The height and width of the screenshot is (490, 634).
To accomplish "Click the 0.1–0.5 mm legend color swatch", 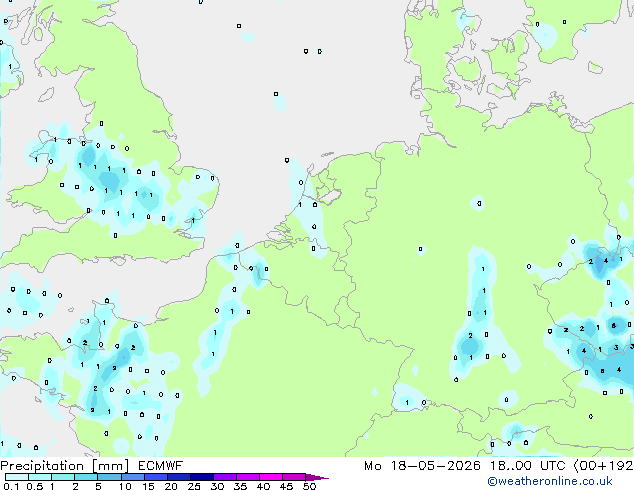I will point(17,477).
